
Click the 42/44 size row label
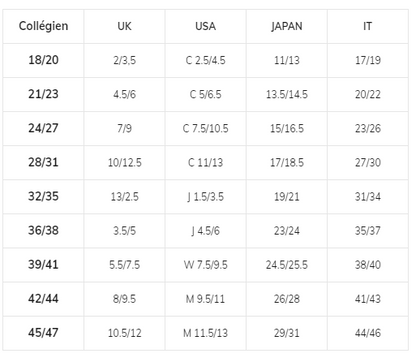(x=43, y=298)
